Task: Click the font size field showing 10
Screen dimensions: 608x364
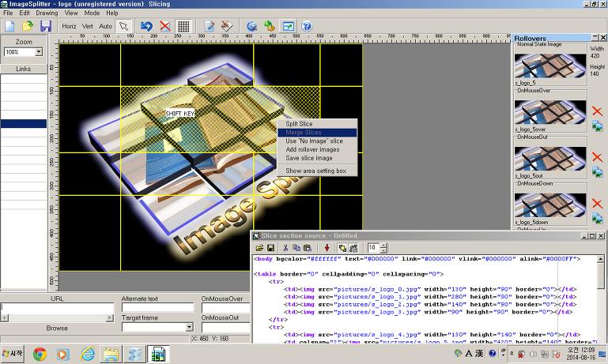Action: point(373,248)
